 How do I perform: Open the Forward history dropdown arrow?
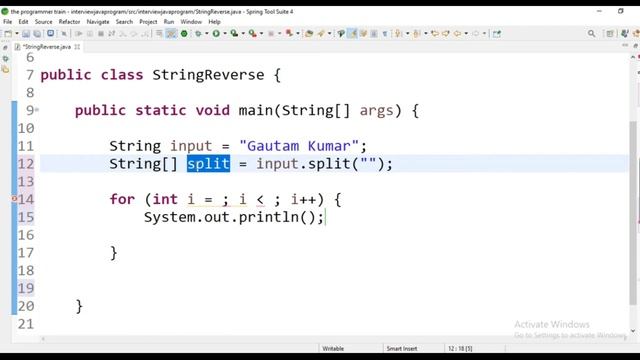click(484, 33)
